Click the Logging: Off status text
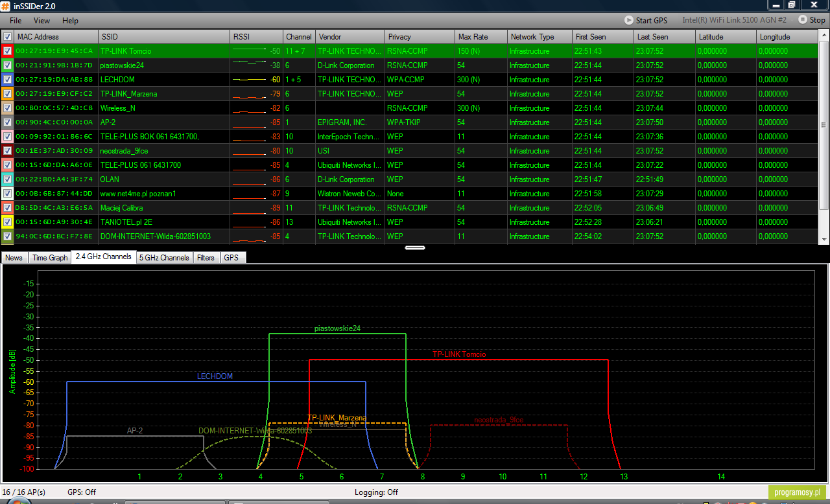Viewport: 830px width, 504px height. pos(376,492)
